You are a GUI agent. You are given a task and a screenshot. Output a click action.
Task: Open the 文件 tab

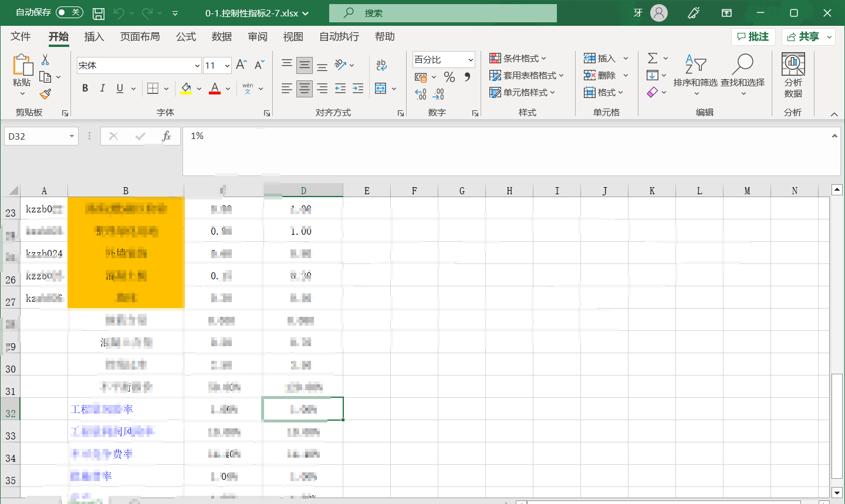coord(21,36)
